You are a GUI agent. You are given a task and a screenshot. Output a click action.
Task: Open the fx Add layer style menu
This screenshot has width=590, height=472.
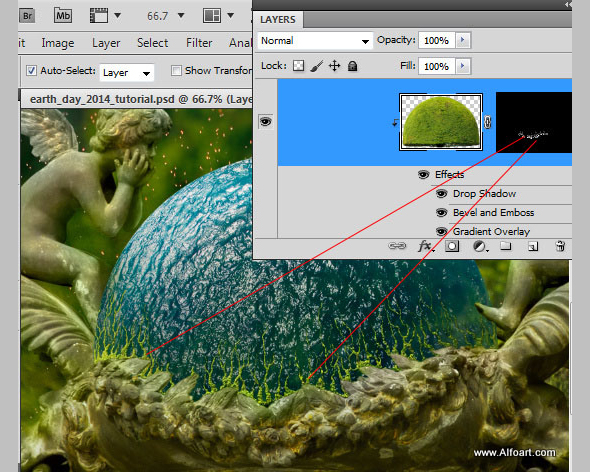pos(425,246)
